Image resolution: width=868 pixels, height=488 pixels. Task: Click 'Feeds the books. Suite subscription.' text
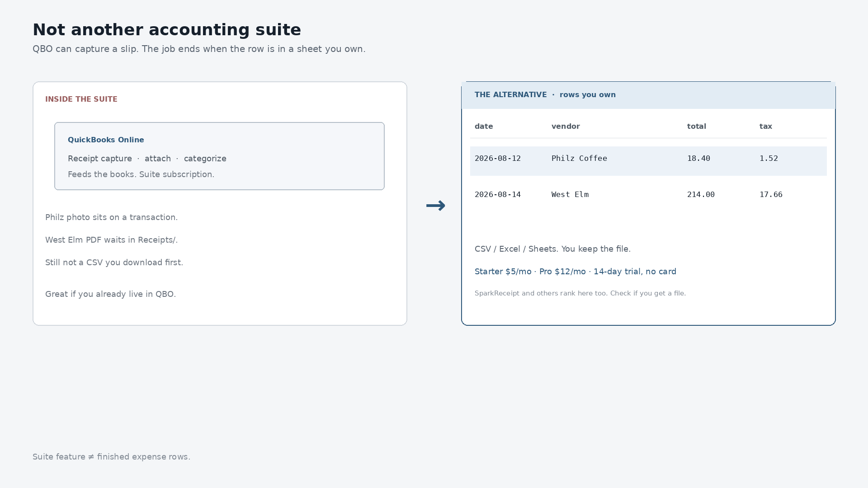pyautogui.click(x=141, y=174)
